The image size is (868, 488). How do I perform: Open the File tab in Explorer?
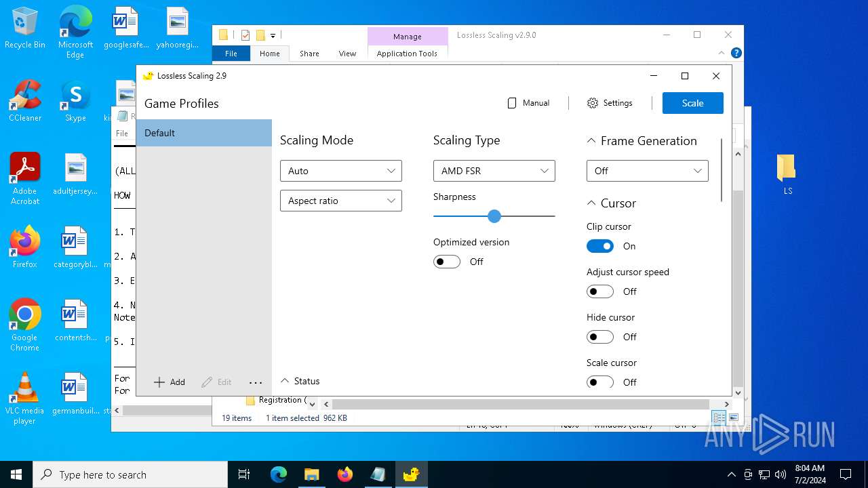[231, 54]
